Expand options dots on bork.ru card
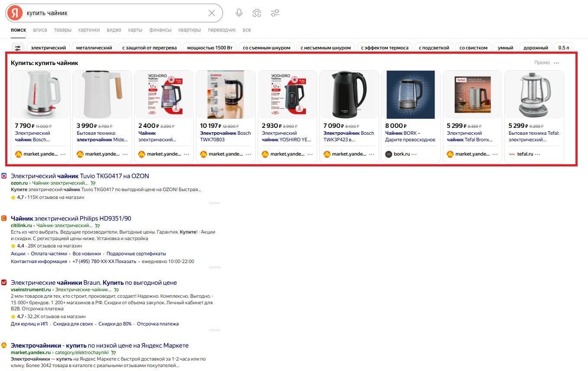The height and width of the screenshot is (371, 588). point(414,154)
